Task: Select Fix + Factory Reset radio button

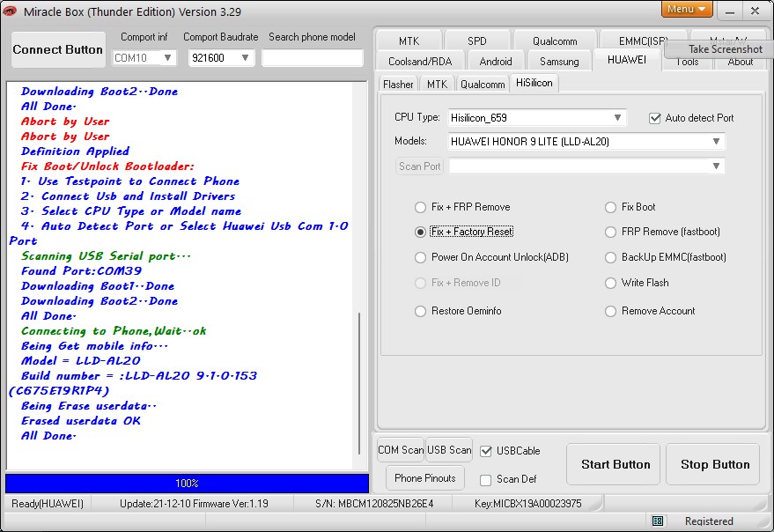Action: (x=421, y=232)
